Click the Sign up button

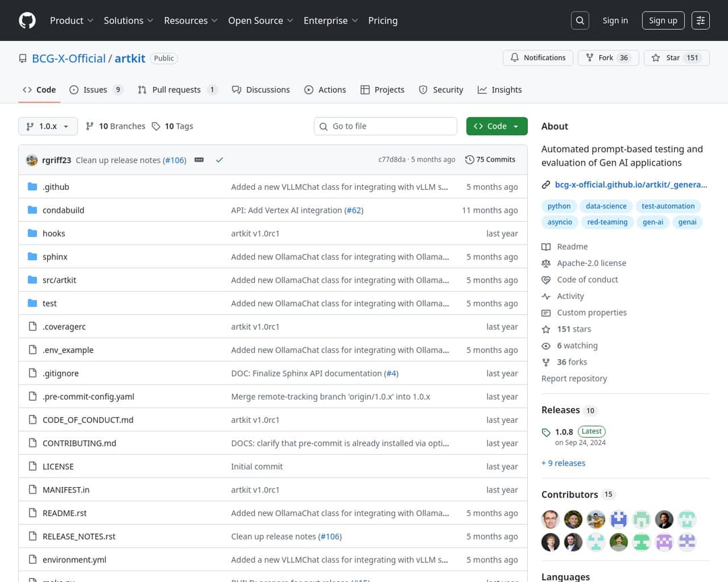(x=663, y=21)
